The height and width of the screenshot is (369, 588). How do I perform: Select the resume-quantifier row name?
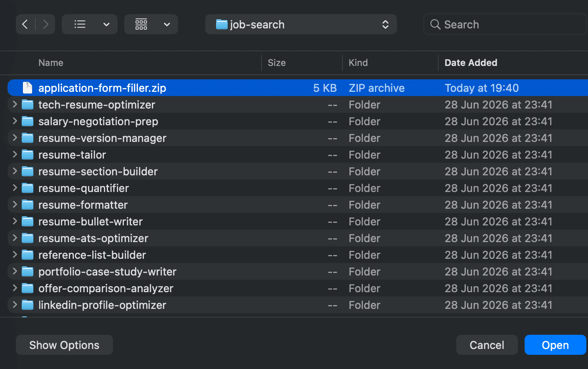point(83,188)
